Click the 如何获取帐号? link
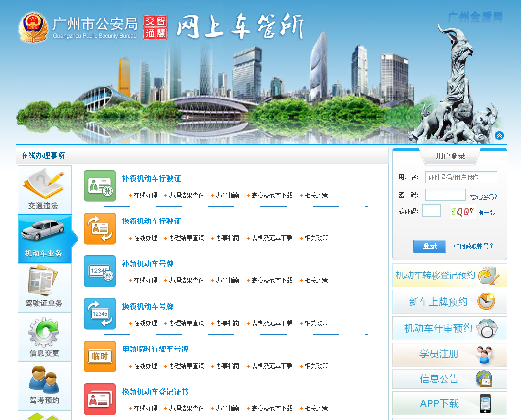The image size is (521, 420). [x=473, y=246]
